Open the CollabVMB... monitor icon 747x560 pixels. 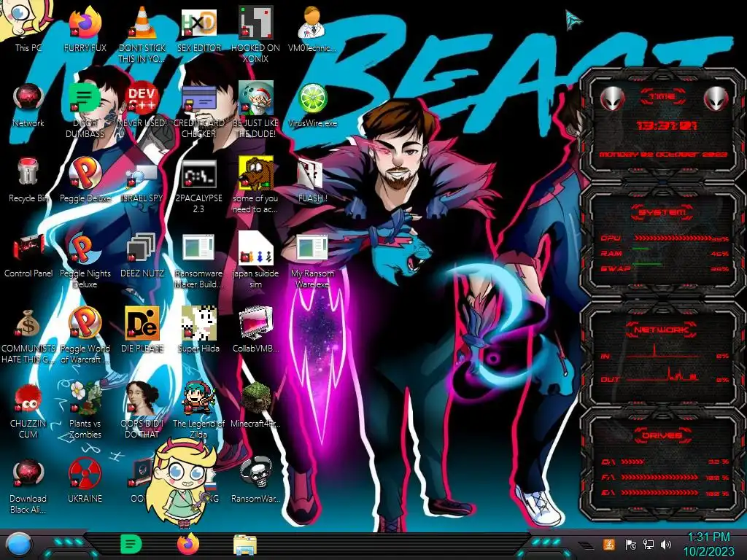[255, 330]
